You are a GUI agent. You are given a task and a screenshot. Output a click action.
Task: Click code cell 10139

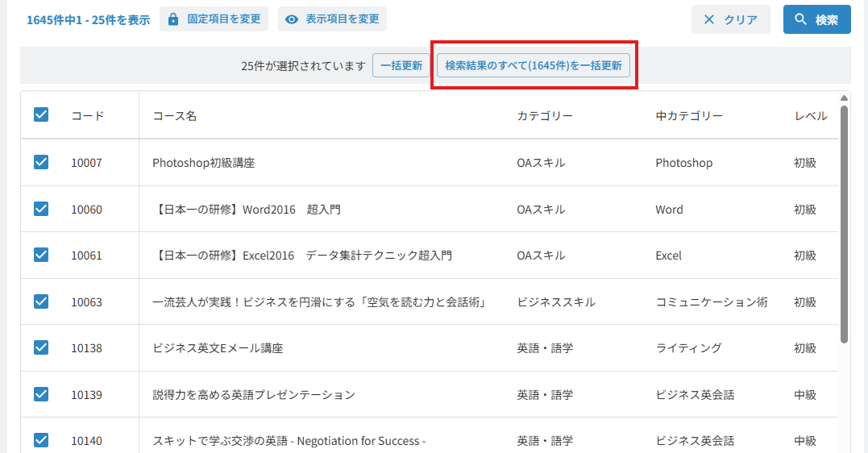(86, 395)
